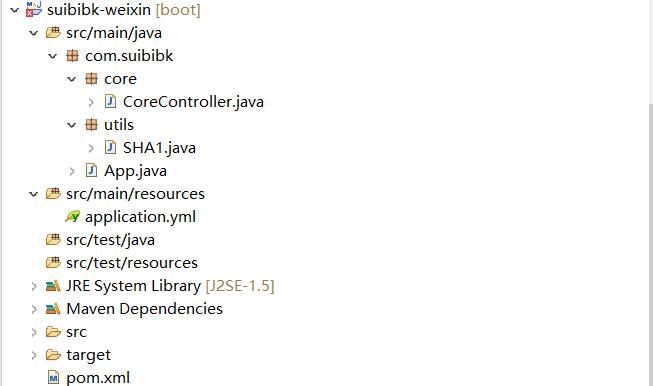653x386 pixels.
Task: Select the src/test/resources entry
Action: point(132,263)
